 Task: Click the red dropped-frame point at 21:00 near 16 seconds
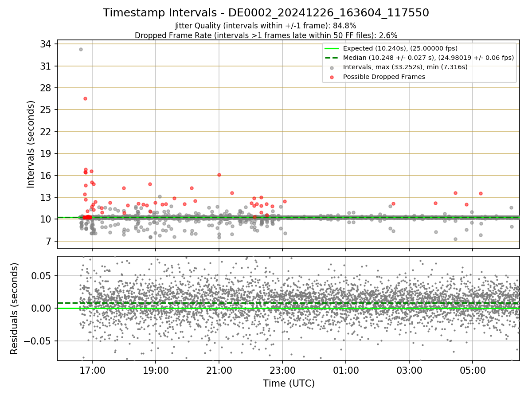[x=219, y=175]
